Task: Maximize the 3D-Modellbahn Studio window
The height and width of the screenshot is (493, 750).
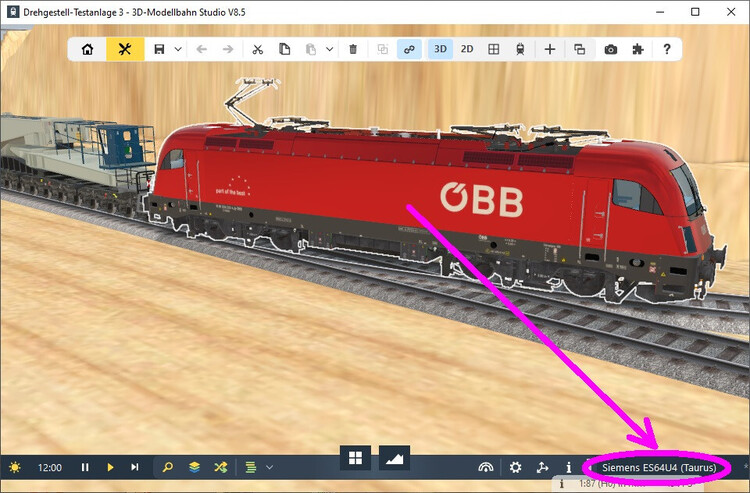Action: click(x=695, y=12)
